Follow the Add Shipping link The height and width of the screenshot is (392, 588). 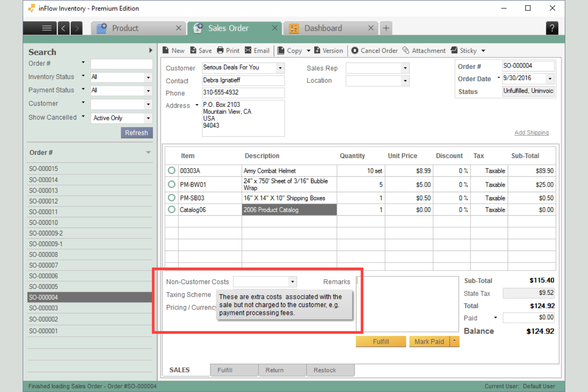click(x=531, y=133)
